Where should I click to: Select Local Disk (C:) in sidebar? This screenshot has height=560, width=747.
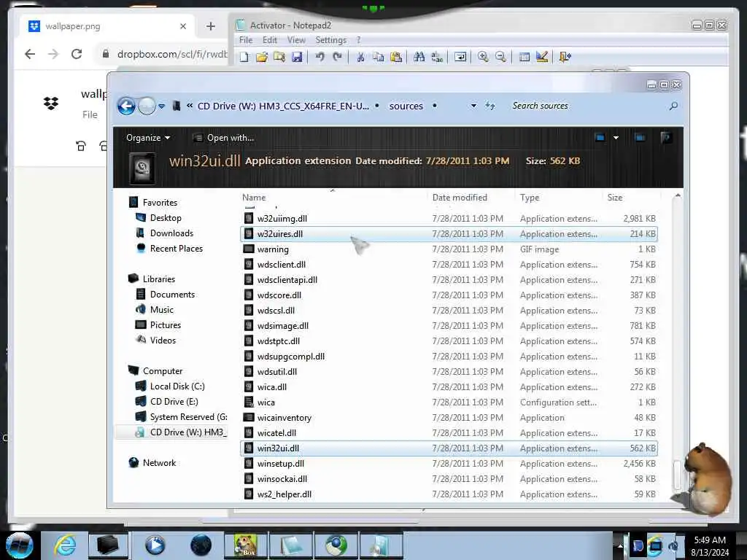click(177, 386)
